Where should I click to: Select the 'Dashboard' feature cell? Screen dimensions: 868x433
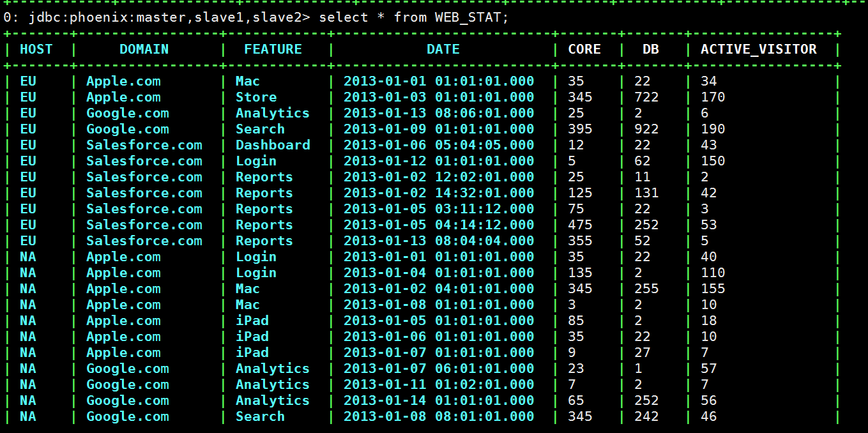[x=273, y=145]
